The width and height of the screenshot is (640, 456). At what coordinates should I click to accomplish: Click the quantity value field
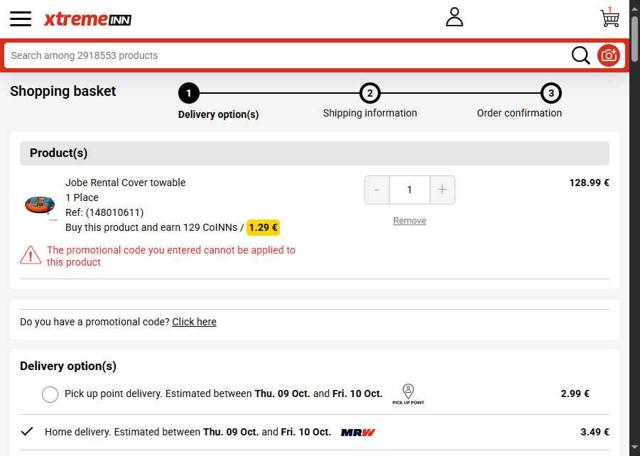409,190
